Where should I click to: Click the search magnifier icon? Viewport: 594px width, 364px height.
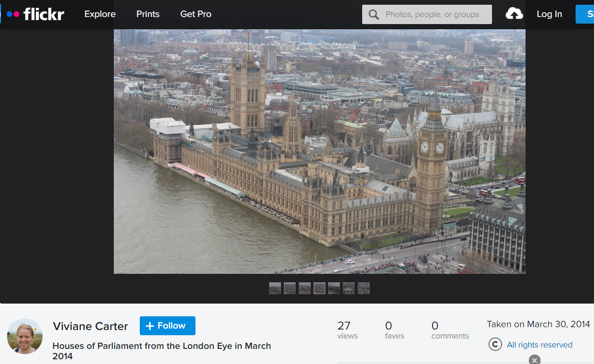373,15
